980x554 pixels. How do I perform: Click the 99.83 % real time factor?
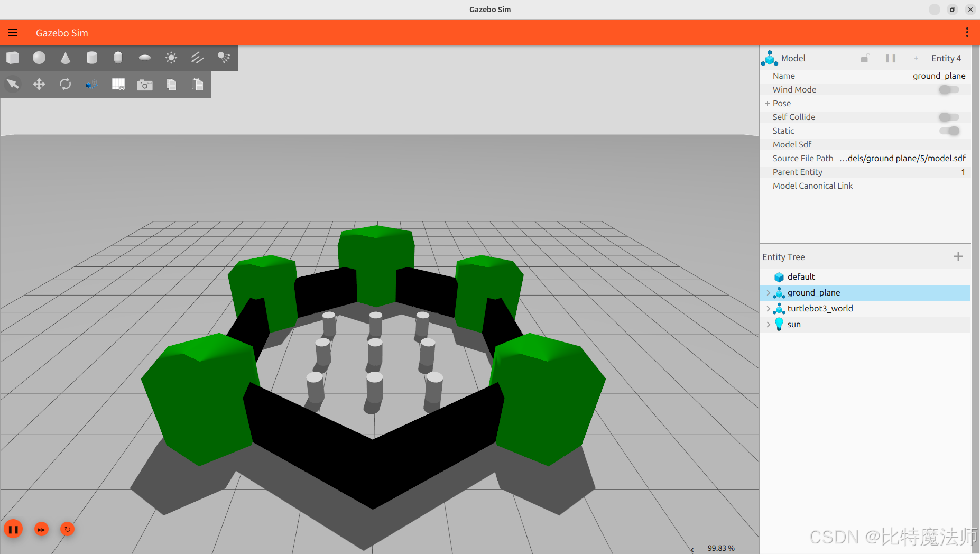click(721, 548)
